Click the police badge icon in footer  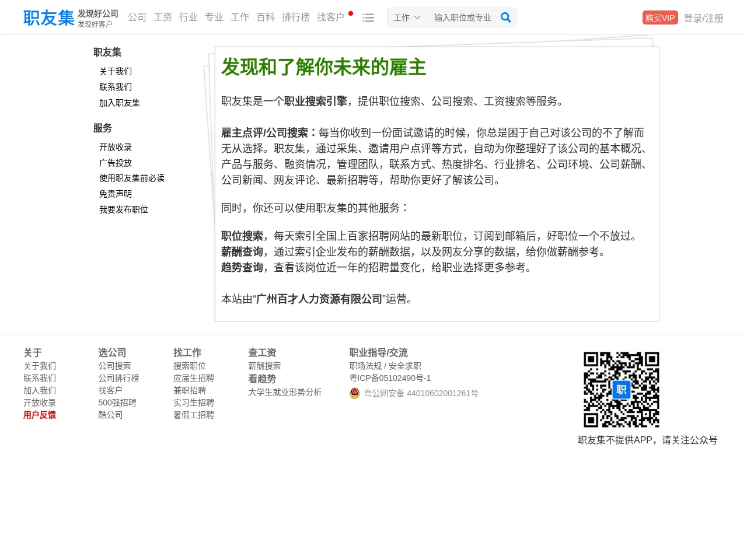(x=355, y=394)
